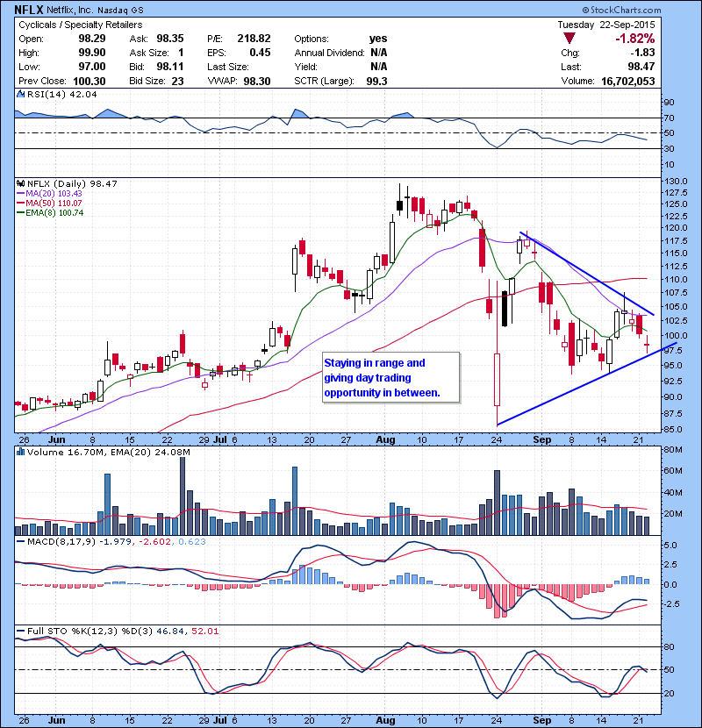This screenshot has width=702, height=728.
Task: Click the P/E value 218.82
Action: pos(254,39)
